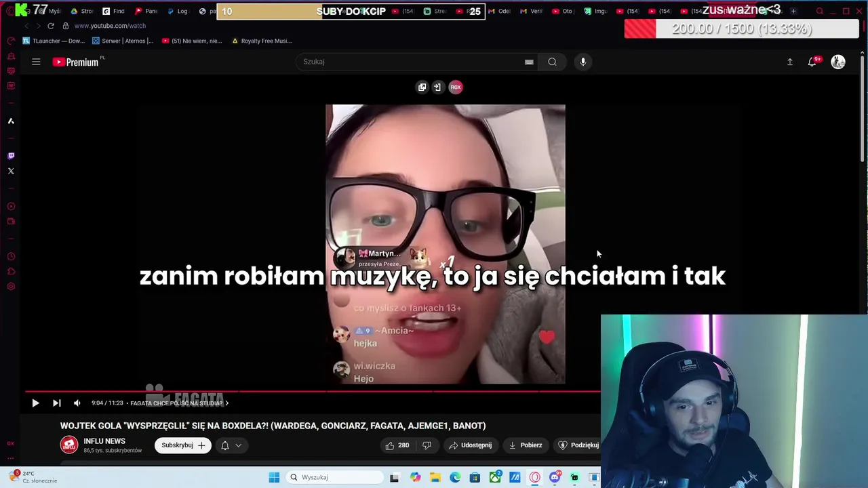Click the enter-arrow icon above the player

(x=437, y=87)
